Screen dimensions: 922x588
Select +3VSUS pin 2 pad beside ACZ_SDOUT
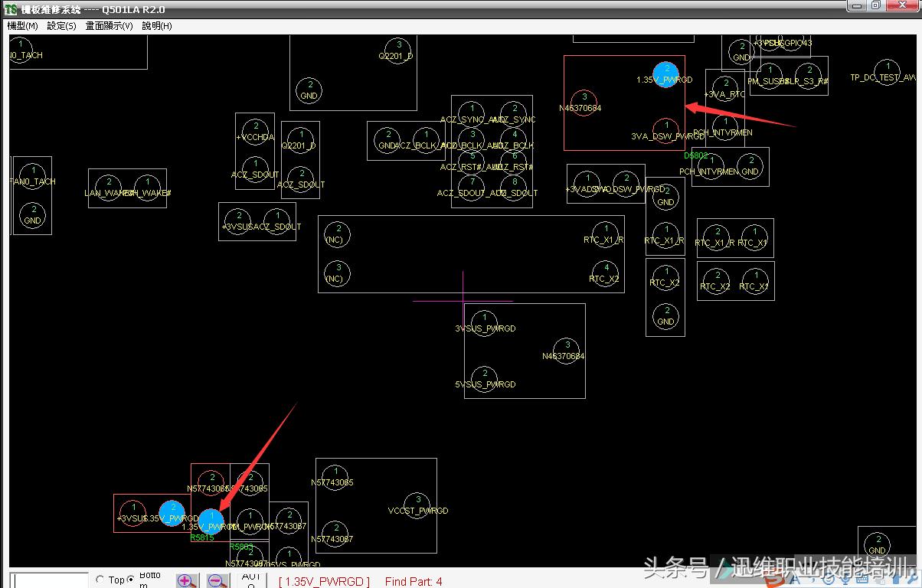pyautogui.click(x=238, y=220)
